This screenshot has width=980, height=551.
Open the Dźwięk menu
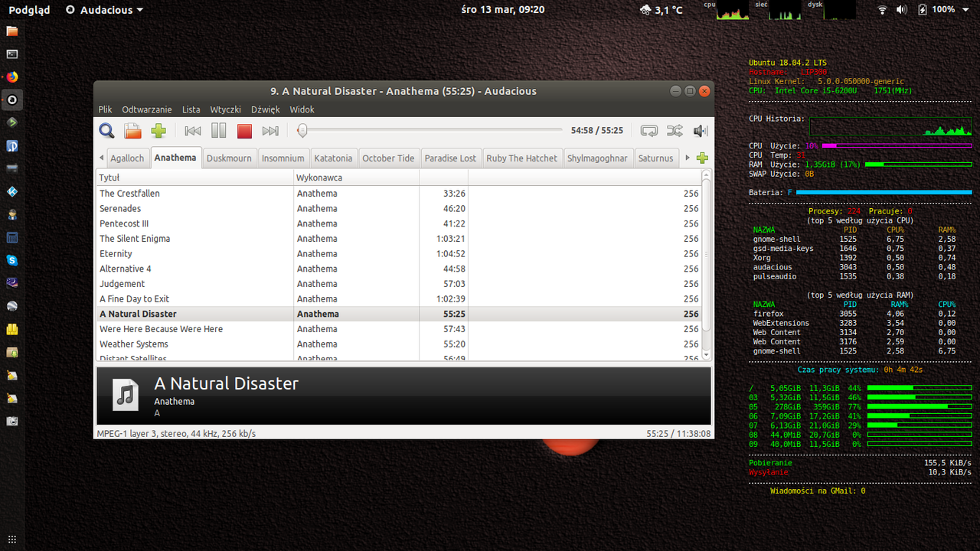266,109
